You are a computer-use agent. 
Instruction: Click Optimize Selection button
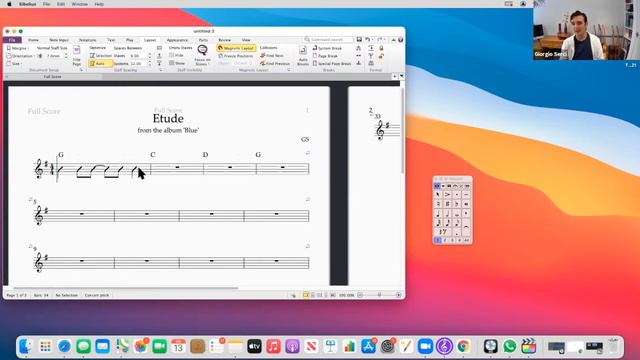(x=100, y=56)
